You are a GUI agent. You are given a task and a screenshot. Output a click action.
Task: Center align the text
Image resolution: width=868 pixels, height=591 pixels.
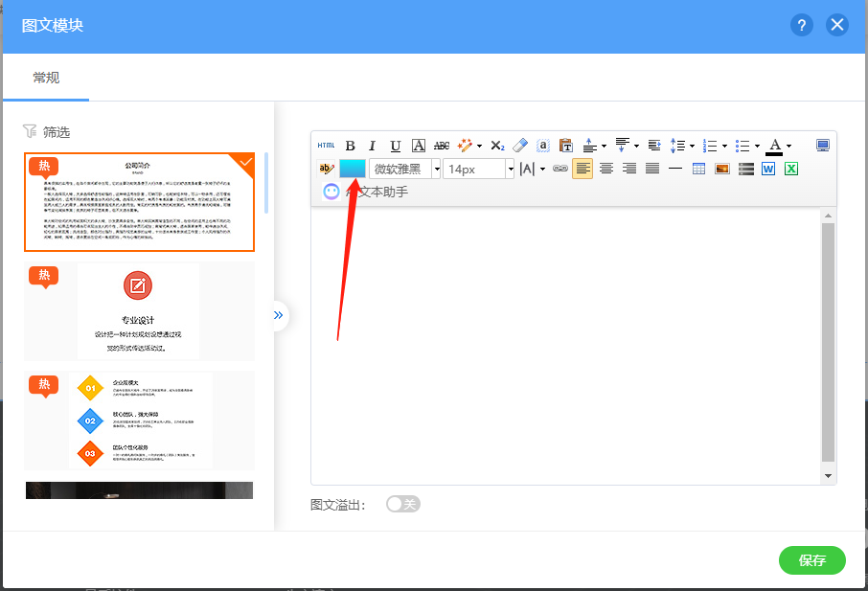coord(606,169)
